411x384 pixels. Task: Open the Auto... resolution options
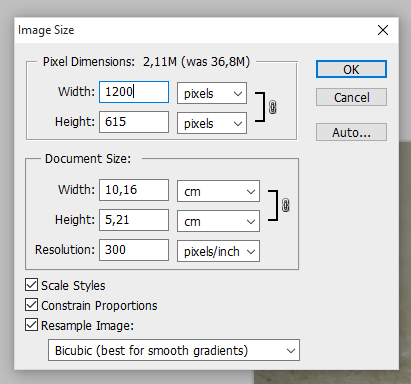(351, 132)
